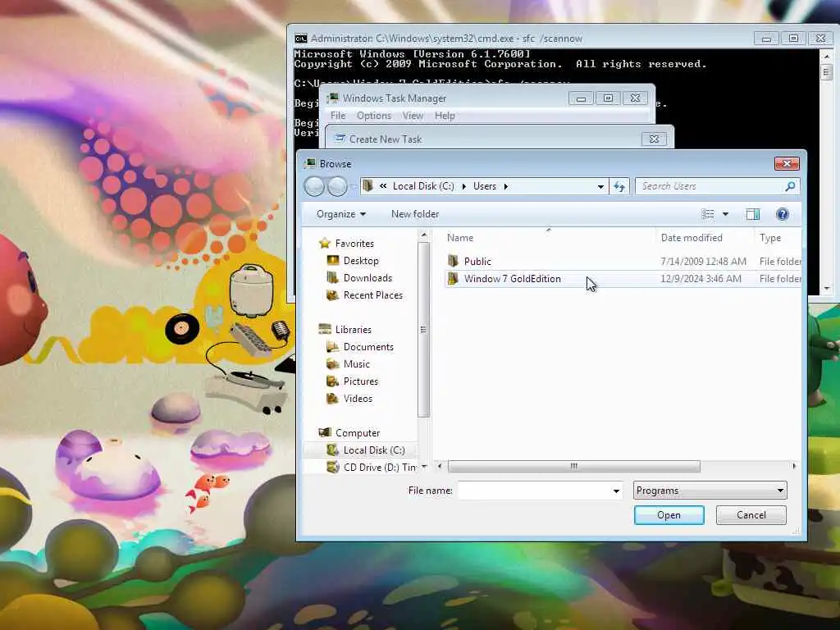This screenshot has height=630, width=840.
Task: Click the Libraries icon in navigation pane
Action: coord(325,330)
